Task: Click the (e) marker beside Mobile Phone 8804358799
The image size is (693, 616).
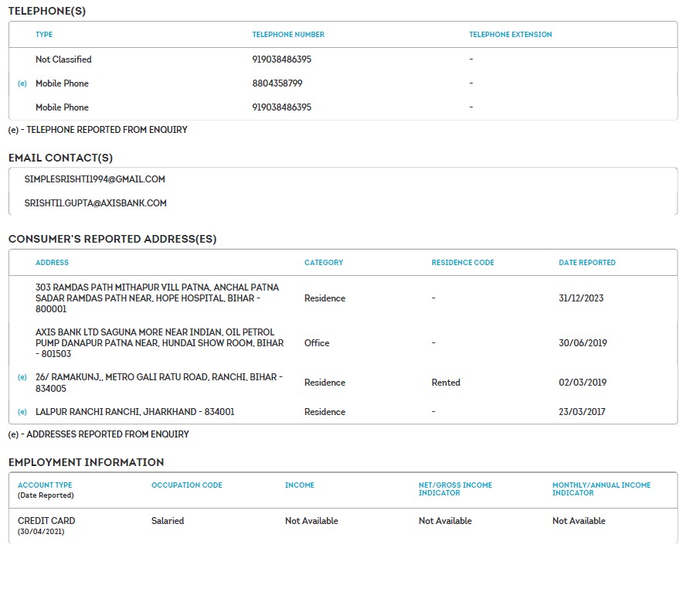Action: (22, 83)
